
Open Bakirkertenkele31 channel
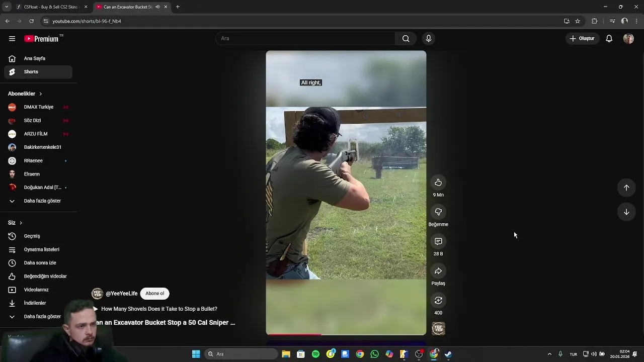tap(38, 147)
